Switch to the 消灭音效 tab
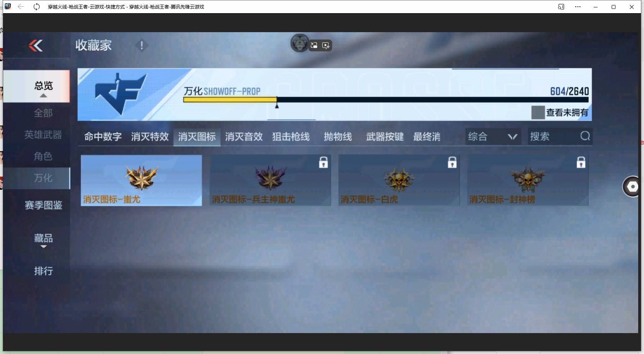The width and height of the screenshot is (644, 354). [x=244, y=137]
